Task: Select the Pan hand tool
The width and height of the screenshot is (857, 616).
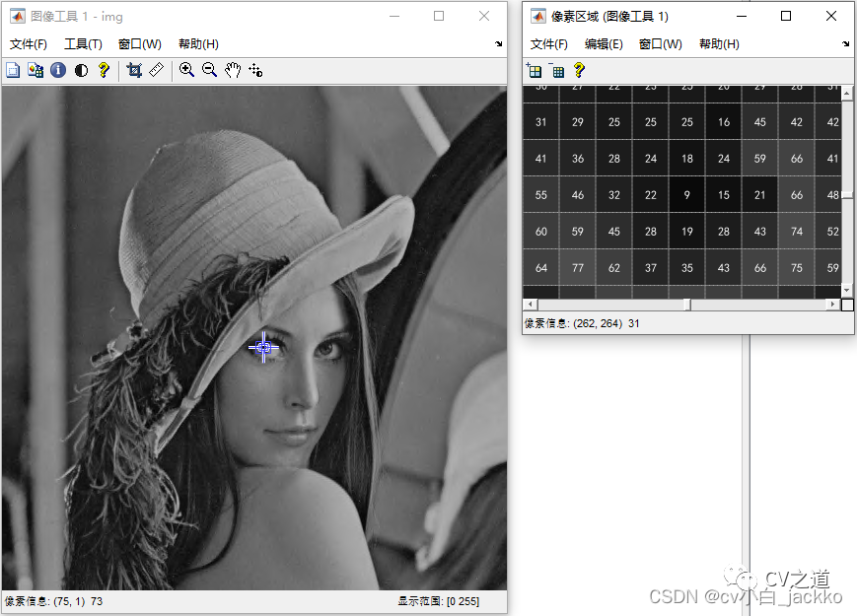Action: [233, 70]
